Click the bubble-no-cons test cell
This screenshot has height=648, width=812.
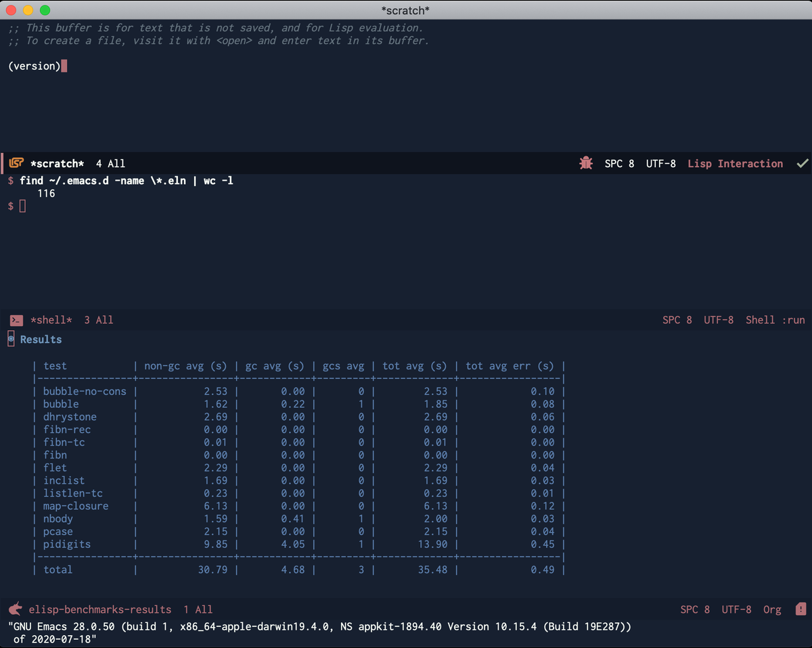(x=85, y=392)
